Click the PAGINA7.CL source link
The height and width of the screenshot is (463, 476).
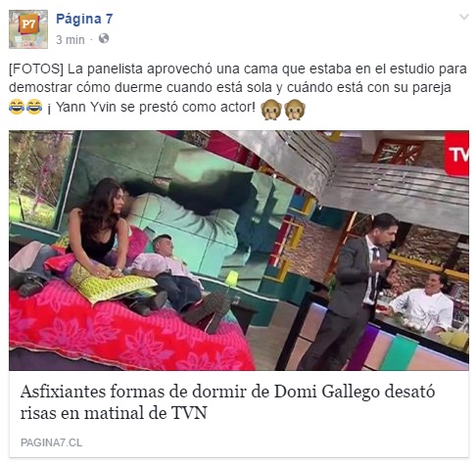click(51, 442)
